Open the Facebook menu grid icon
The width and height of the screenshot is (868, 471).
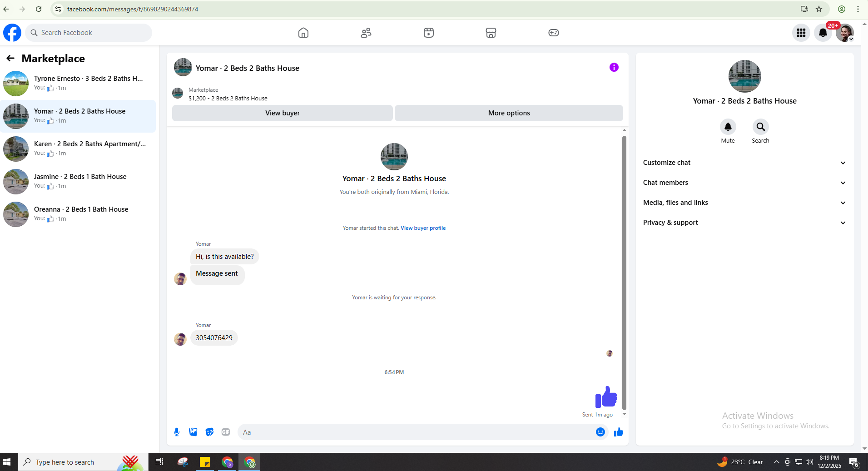tap(801, 33)
